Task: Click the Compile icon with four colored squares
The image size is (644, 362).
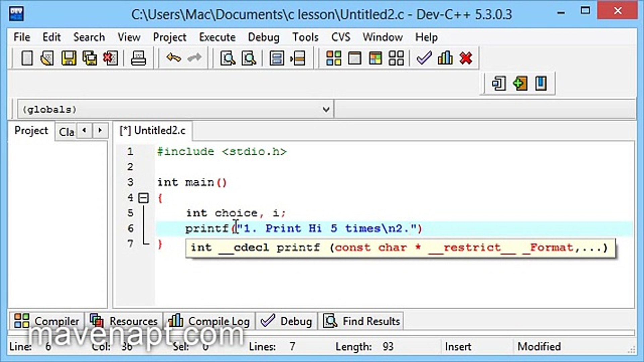Action: click(x=334, y=58)
